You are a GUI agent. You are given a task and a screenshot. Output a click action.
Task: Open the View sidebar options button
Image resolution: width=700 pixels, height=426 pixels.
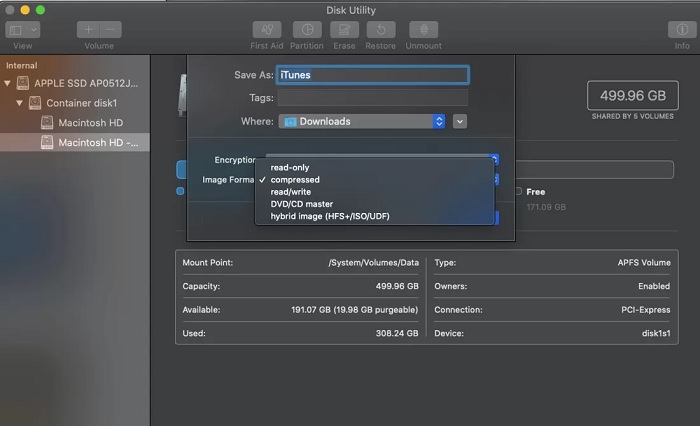pos(22,30)
